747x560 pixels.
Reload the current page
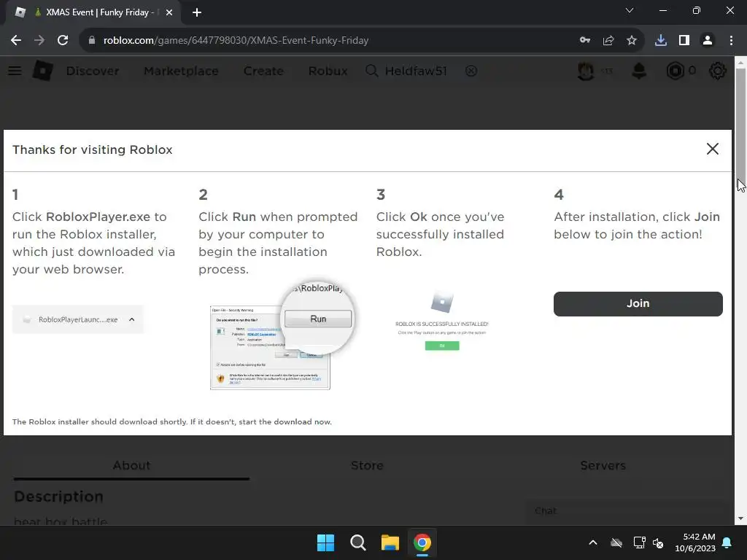click(63, 41)
